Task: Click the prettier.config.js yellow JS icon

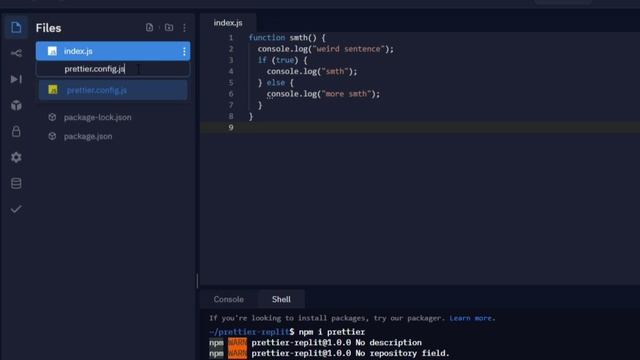Action: tap(53, 90)
